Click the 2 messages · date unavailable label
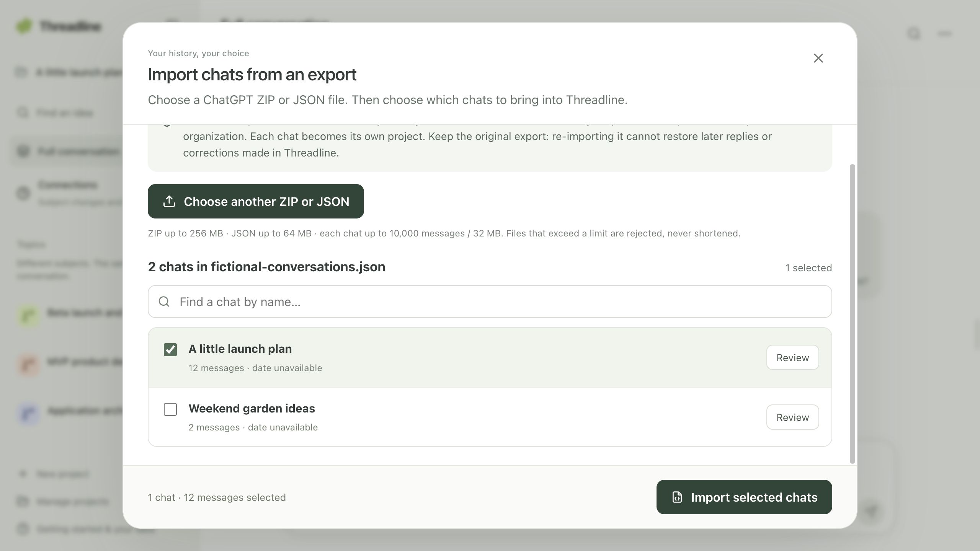The width and height of the screenshot is (980, 551). tap(253, 427)
